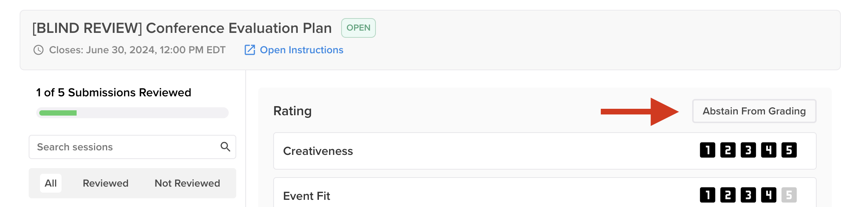The height and width of the screenshot is (207, 868).
Task: Rate Creativeness with score 4
Action: (x=768, y=150)
